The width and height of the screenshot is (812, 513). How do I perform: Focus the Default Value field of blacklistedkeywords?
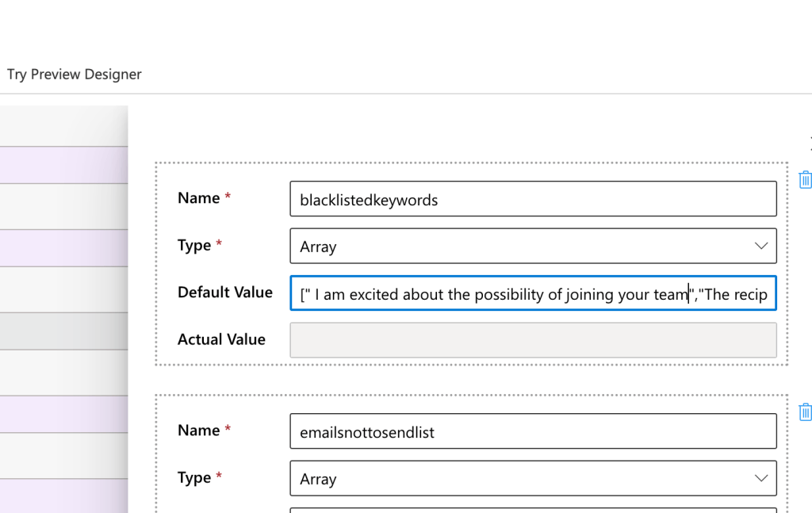(533, 293)
